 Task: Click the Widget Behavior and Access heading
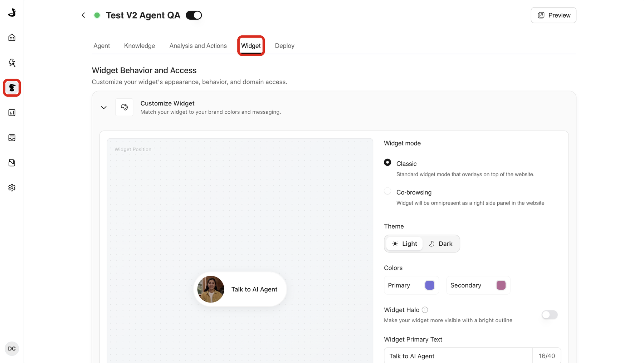(144, 70)
